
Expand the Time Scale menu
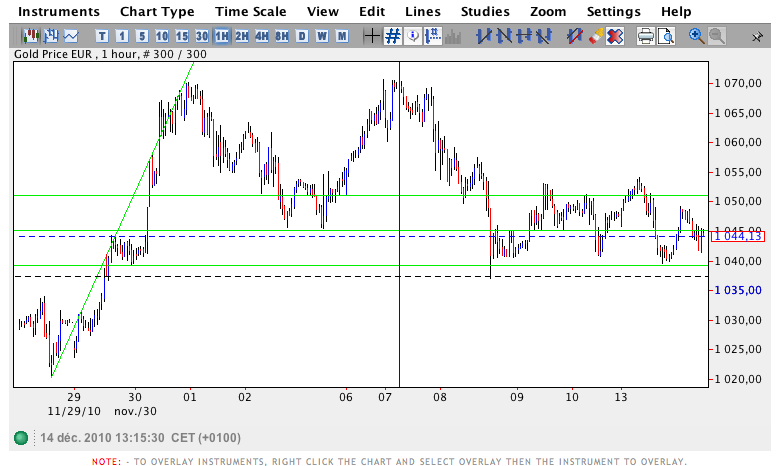click(x=250, y=11)
